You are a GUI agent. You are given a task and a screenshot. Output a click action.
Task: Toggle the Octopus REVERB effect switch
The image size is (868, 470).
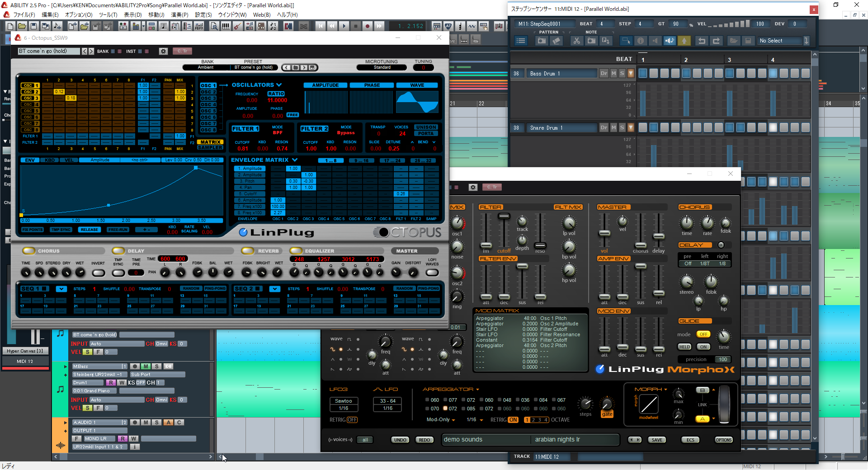tap(248, 251)
